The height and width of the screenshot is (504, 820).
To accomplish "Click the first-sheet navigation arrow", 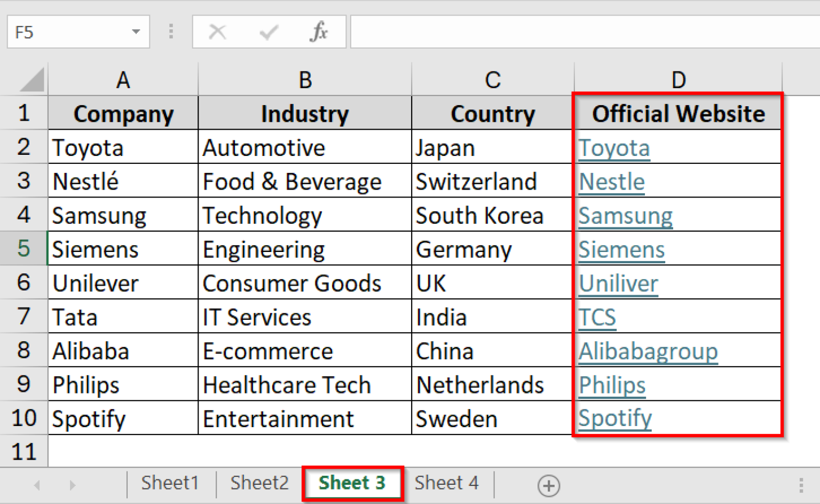I will [36, 485].
